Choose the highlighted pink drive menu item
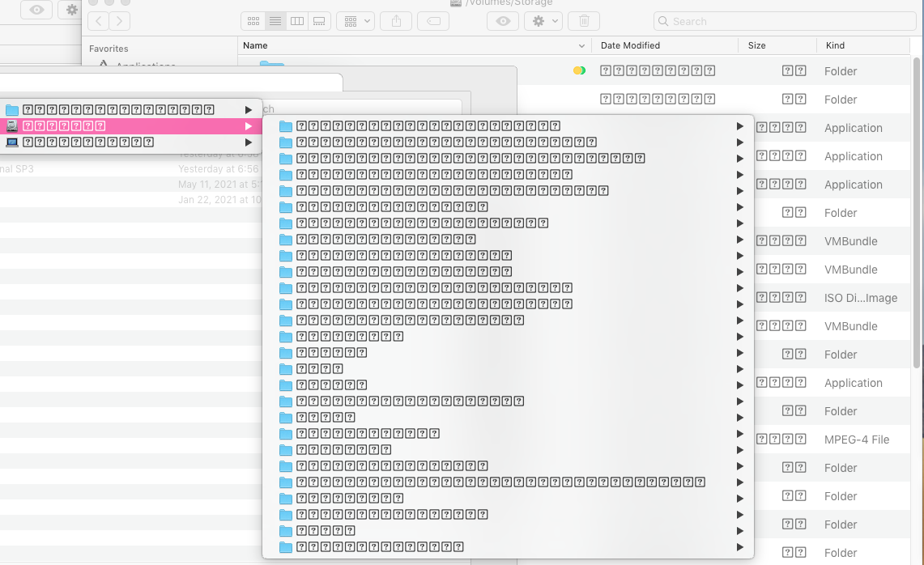This screenshot has height=565, width=924. click(x=131, y=126)
